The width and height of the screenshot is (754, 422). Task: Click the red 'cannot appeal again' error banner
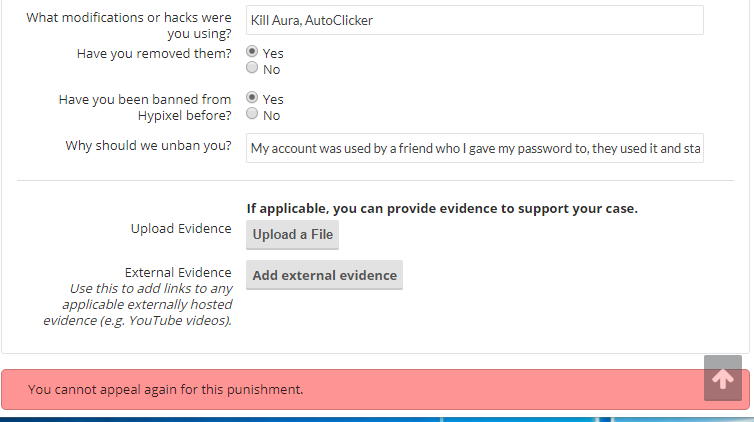[x=350, y=389]
